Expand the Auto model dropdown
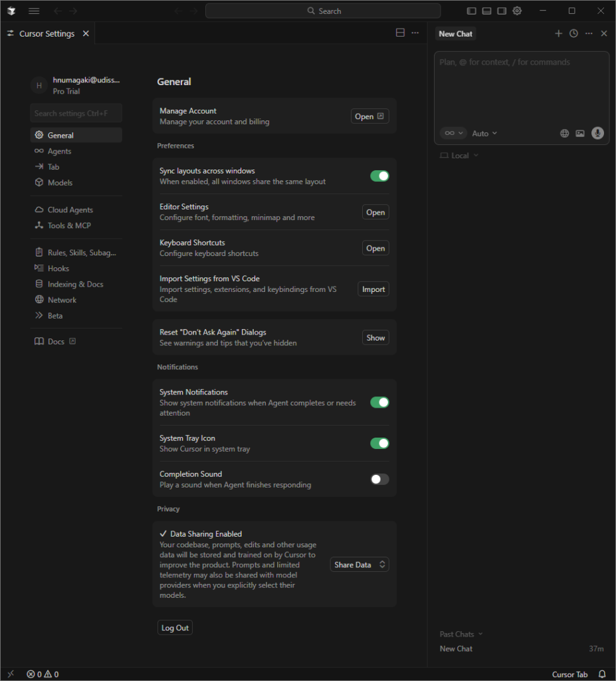 484,133
